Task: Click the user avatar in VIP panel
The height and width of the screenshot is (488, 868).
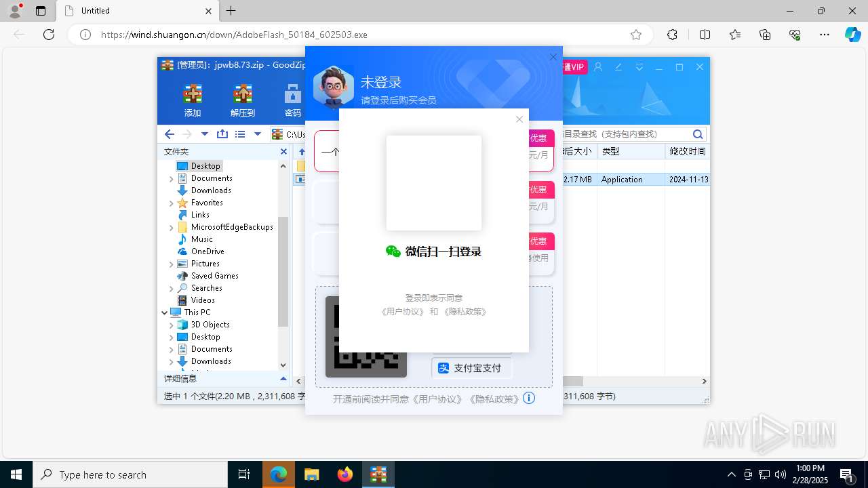Action: click(x=334, y=87)
